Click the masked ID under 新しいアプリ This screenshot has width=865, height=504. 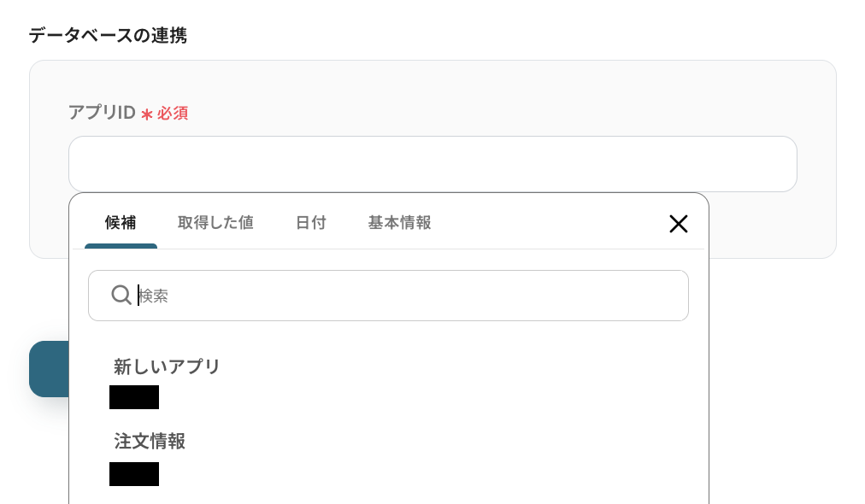[x=134, y=397]
